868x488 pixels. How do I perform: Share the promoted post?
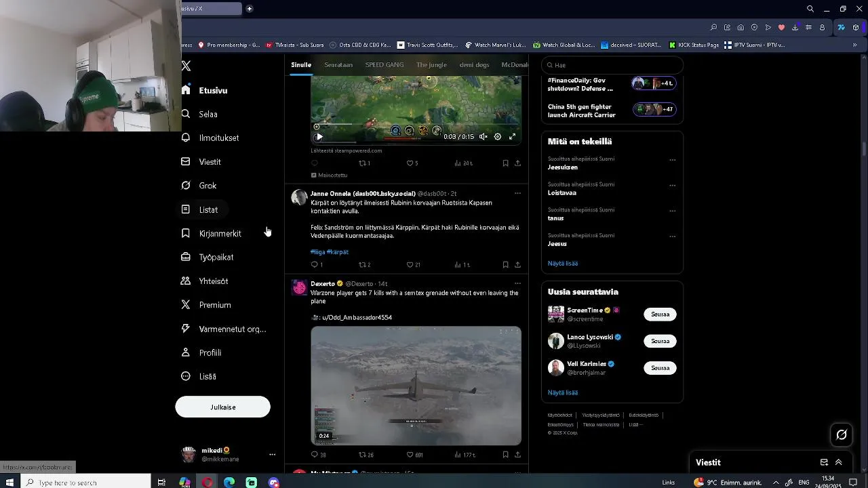pyautogui.click(x=517, y=163)
